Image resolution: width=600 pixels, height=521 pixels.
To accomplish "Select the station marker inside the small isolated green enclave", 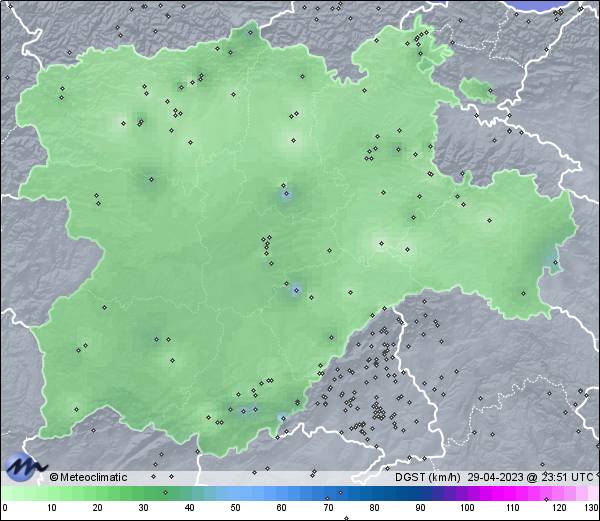I will [490, 91].
